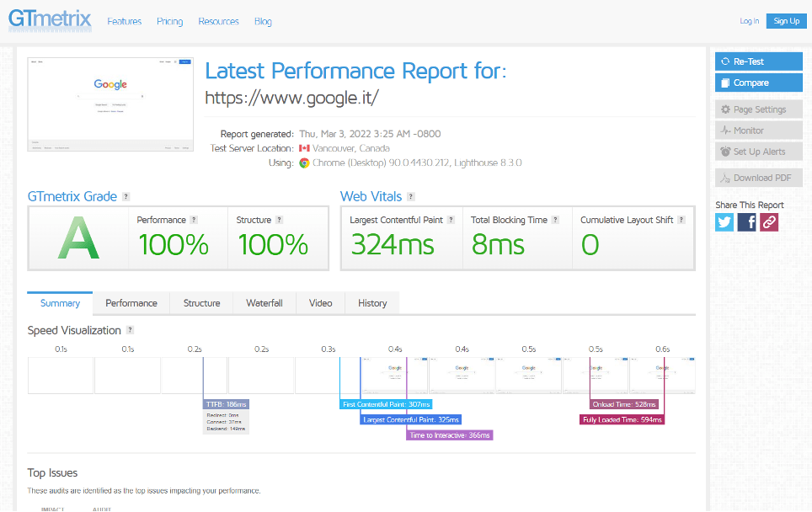Open the Pricing page
812x512 pixels.
click(170, 21)
